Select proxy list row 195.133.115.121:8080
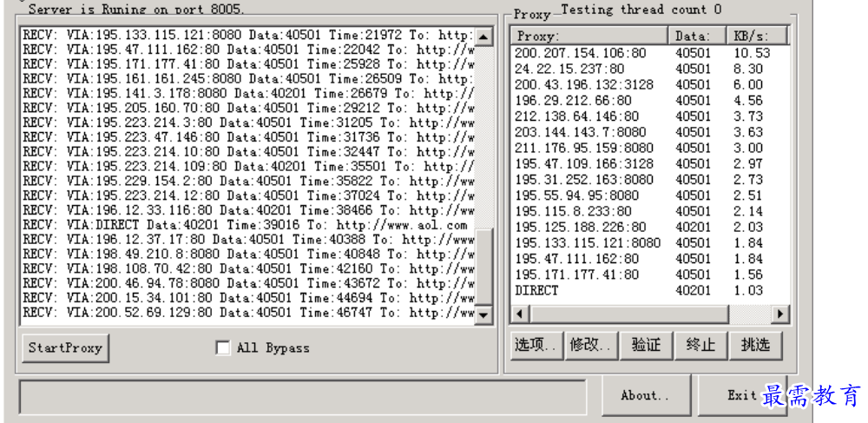 pos(650,243)
